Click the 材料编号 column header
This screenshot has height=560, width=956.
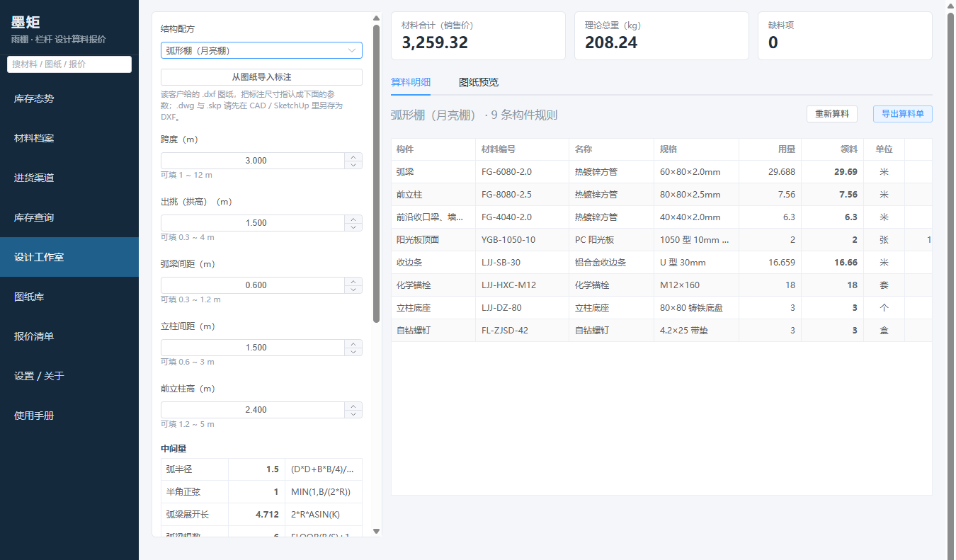522,149
